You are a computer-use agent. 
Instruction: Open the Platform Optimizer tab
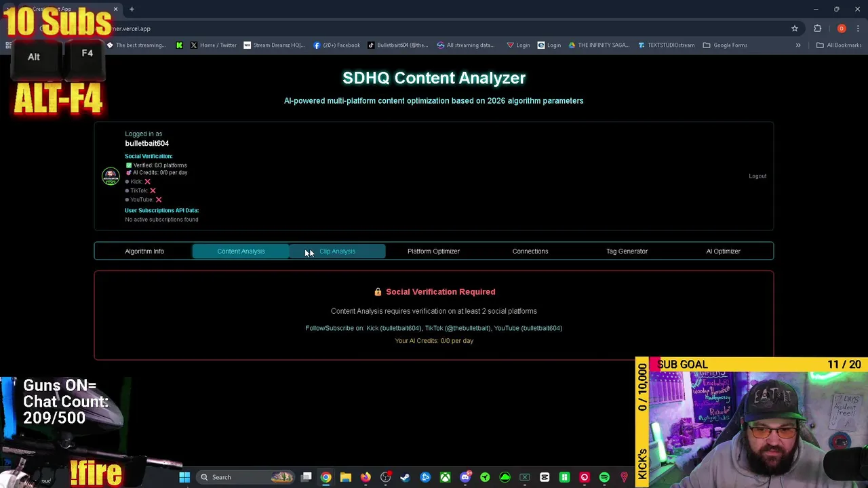coord(433,251)
